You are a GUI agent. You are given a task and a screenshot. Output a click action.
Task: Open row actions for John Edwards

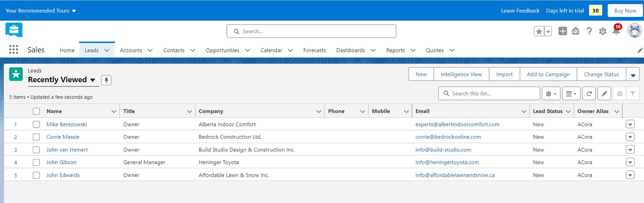[630, 175]
